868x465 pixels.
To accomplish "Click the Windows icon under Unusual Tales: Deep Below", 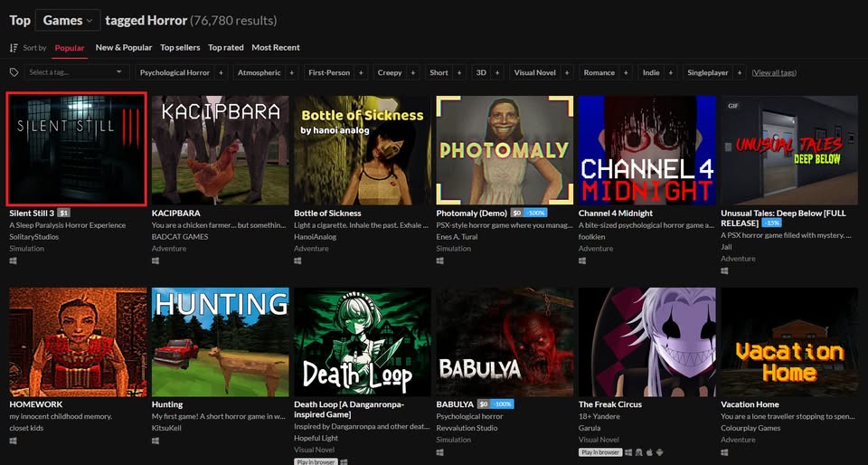I will (724, 270).
